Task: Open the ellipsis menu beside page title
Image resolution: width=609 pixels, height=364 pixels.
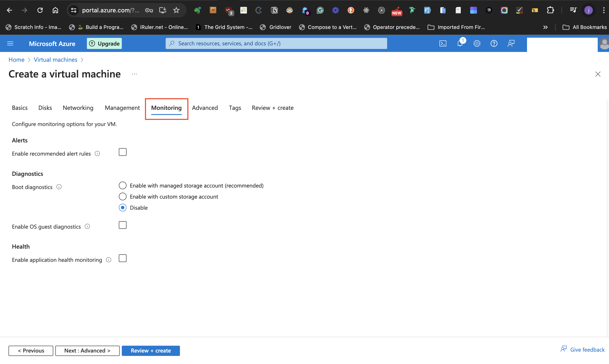Action: (x=134, y=74)
